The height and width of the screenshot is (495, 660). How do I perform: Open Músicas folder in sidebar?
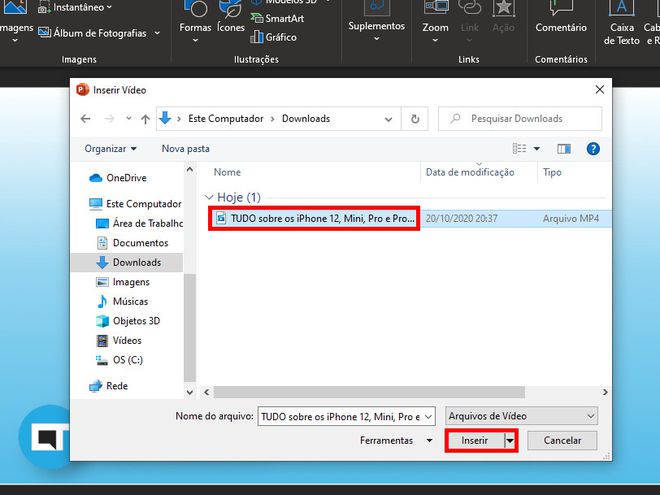coord(122,301)
